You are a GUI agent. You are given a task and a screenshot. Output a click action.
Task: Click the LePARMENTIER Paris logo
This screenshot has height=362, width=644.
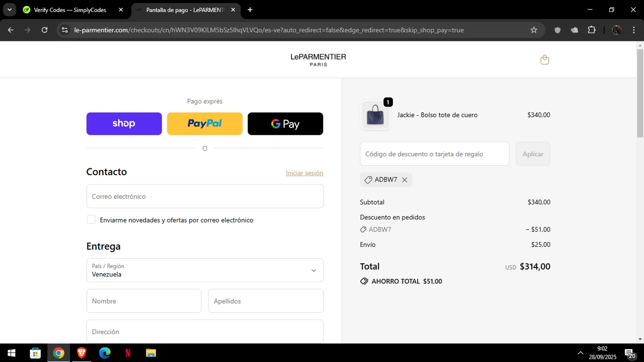point(318,60)
